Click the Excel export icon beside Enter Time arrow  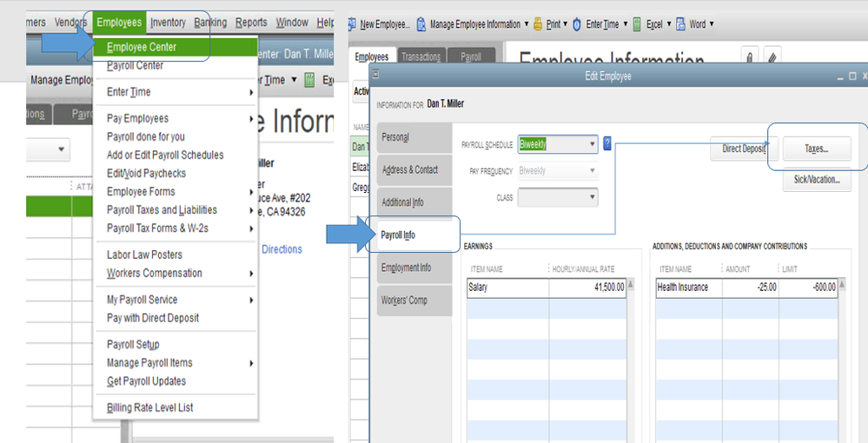(637, 24)
